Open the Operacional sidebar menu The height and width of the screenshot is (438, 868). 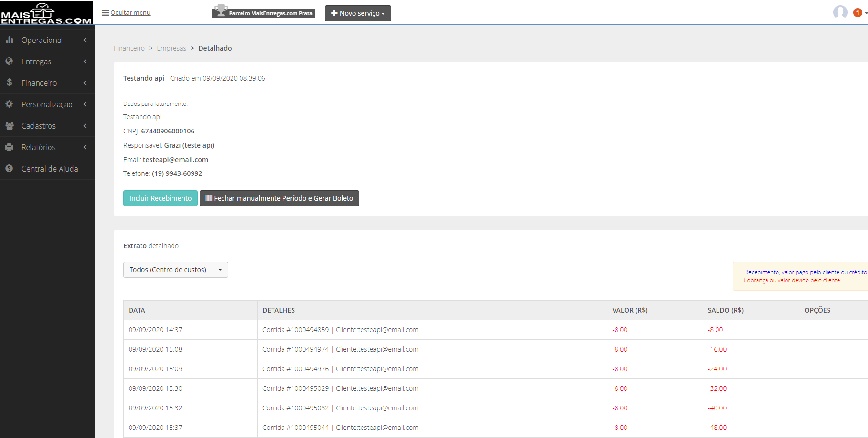(47, 40)
